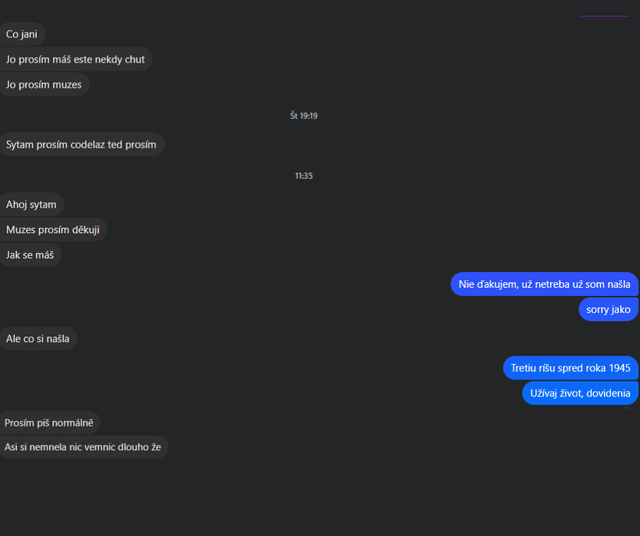Click the word "dovidenia" in the last sent message
Image resolution: width=640 pixels, height=536 pixels.
[604, 393]
